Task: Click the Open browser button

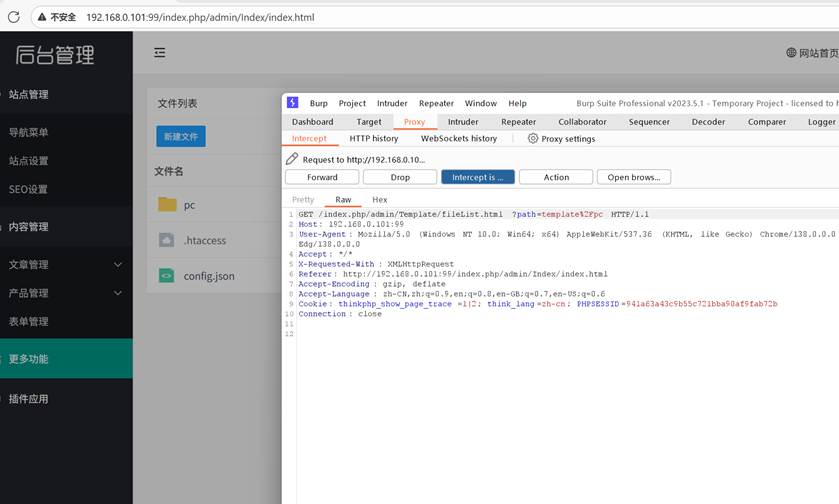Action: click(634, 177)
